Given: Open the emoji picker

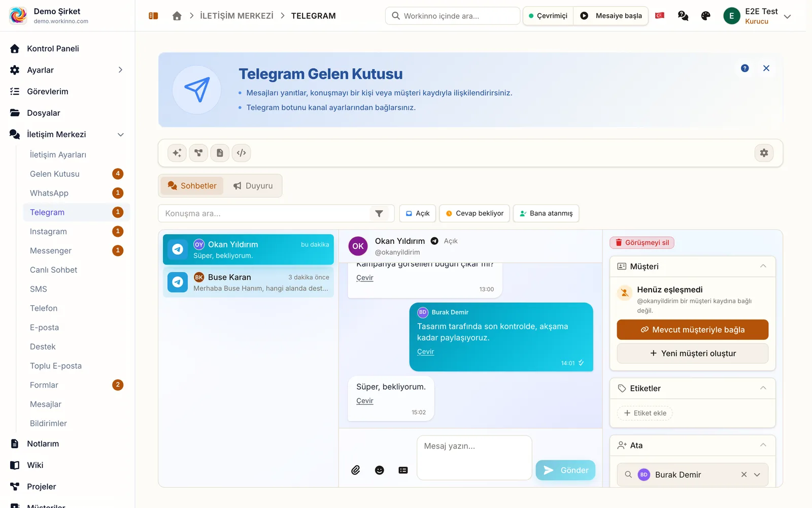Looking at the screenshot, I should point(380,470).
